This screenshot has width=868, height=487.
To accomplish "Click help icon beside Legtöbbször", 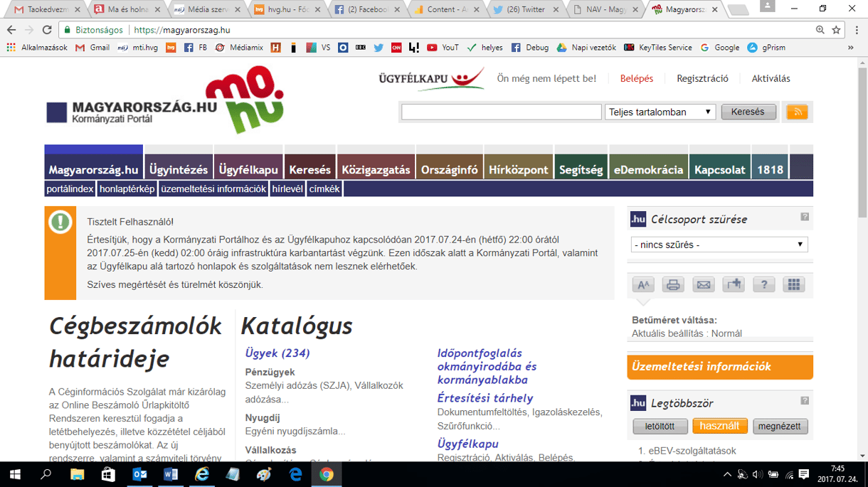I will click(805, 401).
